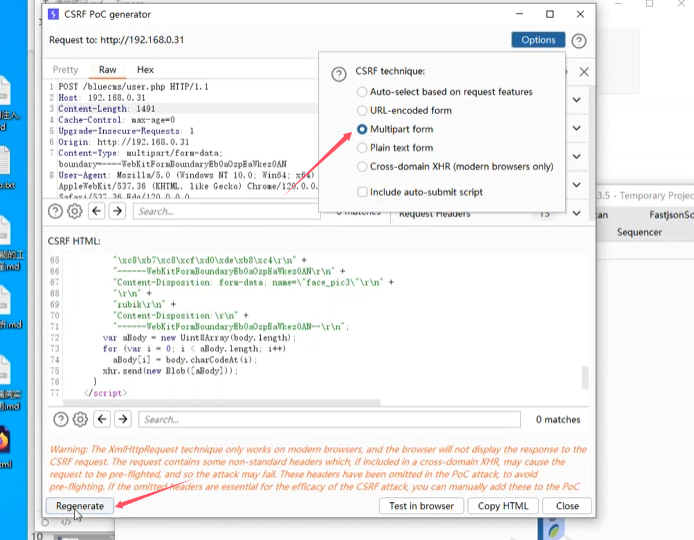Expand first inspector section chevron
The image size is (694, 540).
coord(576,100)
